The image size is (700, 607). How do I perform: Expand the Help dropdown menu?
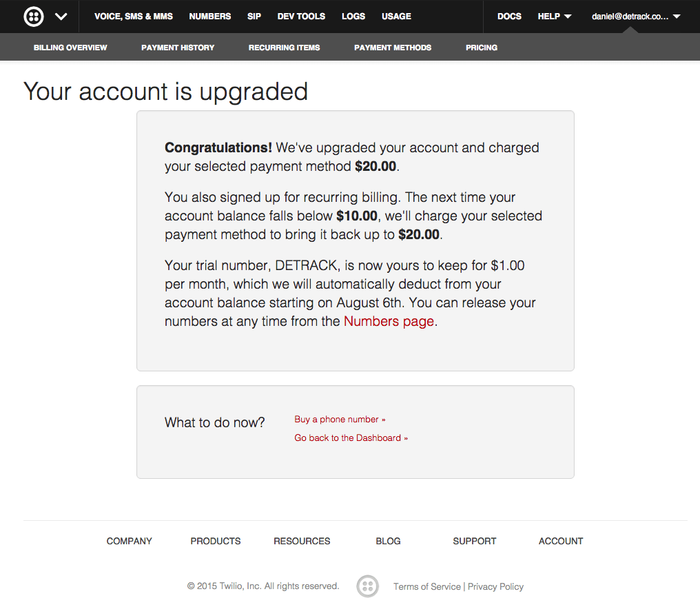[x=555, y=17]
